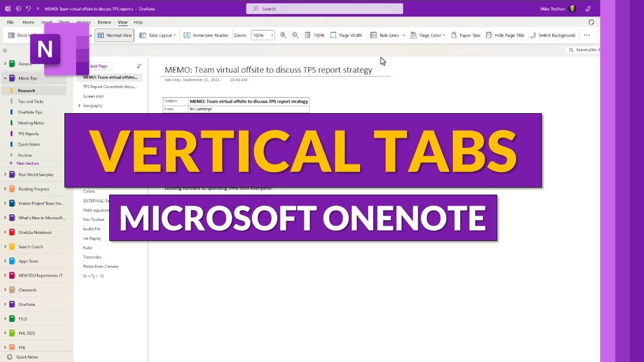Screen dimensions: 644x362
Task: Expand the Kraken Project Team notebook
Action: coord(5,204)
